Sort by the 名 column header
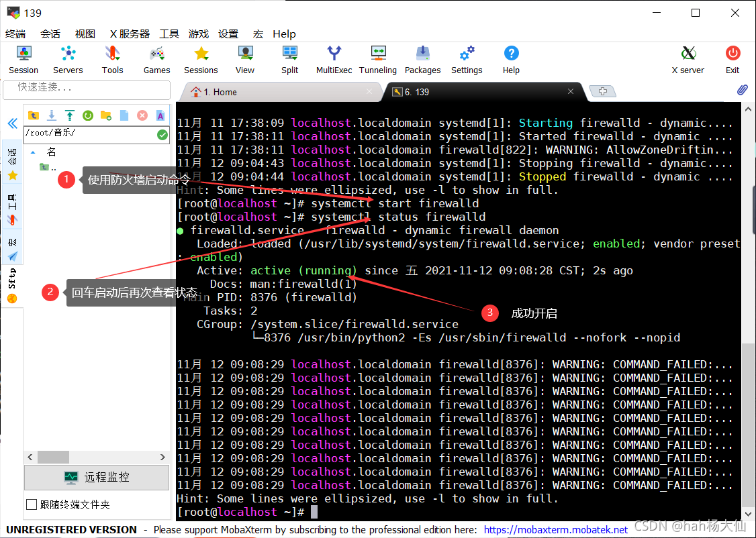The height and width of the screenshot is (538, 756). click(51, 152)
